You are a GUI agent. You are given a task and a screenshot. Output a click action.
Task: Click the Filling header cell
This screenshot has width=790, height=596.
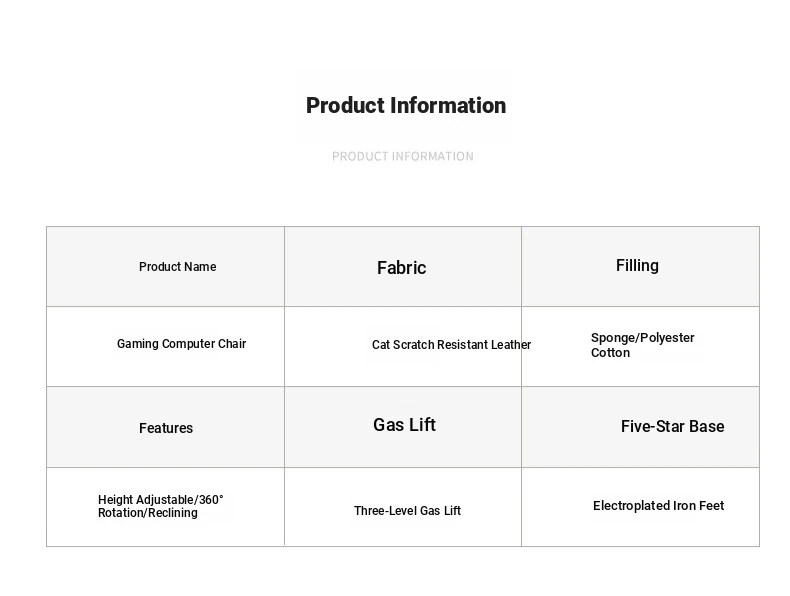click(640, 267)
